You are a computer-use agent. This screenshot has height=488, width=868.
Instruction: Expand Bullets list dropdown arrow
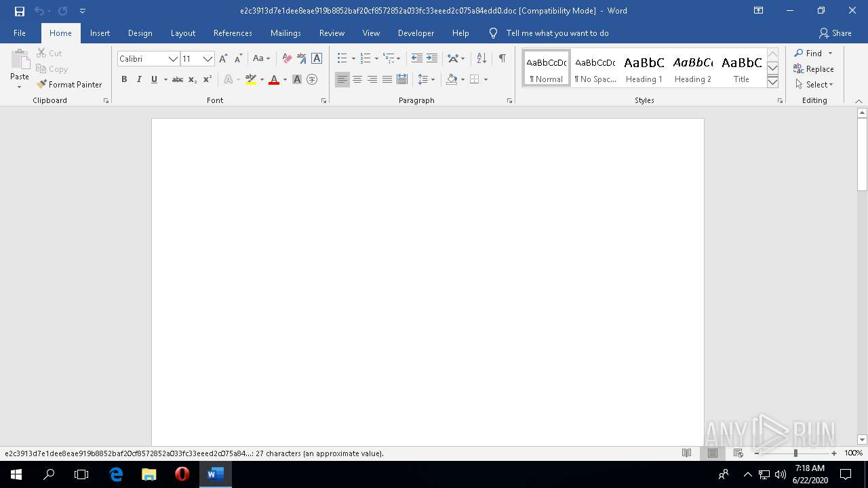click(353, 59)
